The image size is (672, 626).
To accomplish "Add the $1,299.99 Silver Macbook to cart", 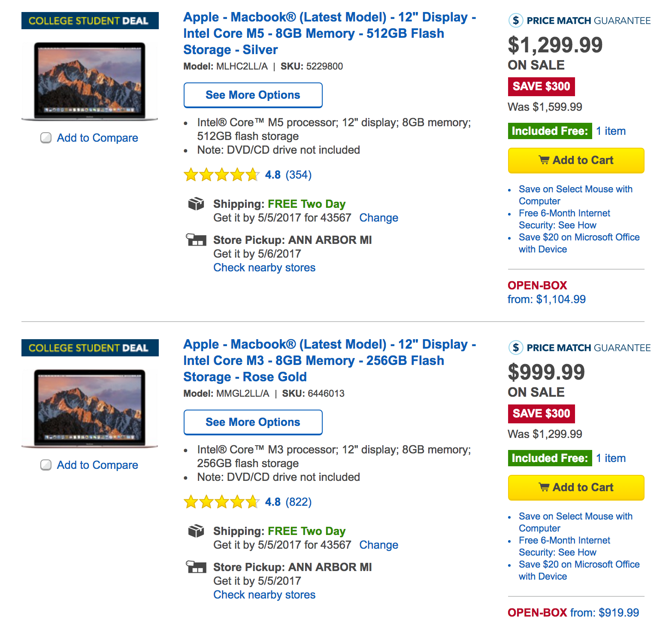I will 576,161.
